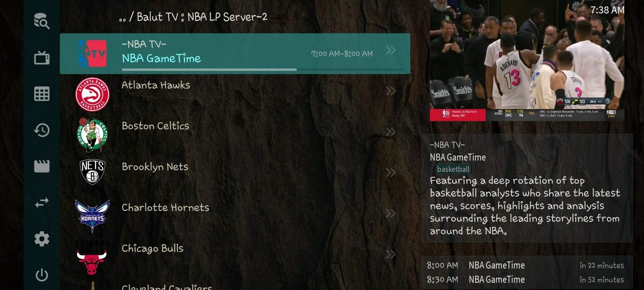
Task: Click the Brooklyn Nets team logo
Action: [x=92, y=172]
